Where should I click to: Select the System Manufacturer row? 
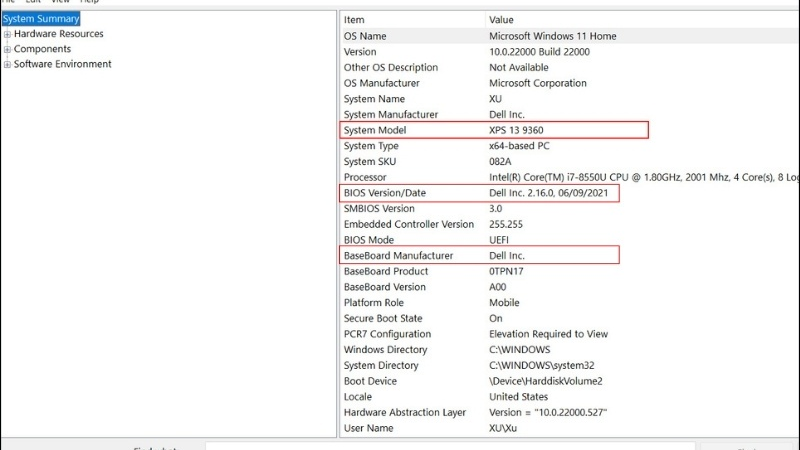[570, 115]
